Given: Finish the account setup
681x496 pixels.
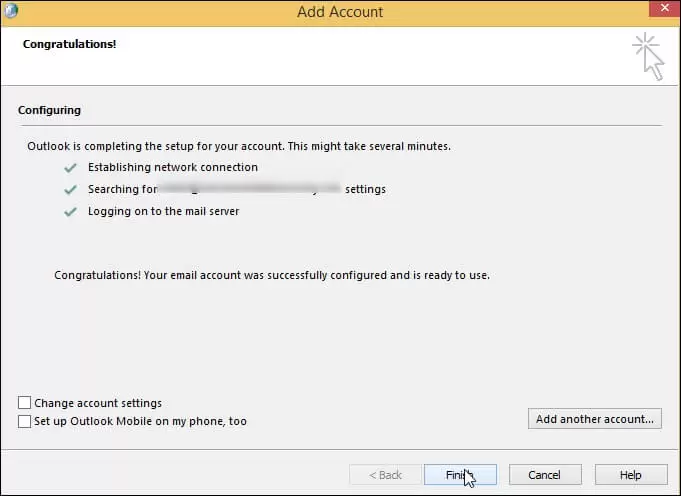Looking at the screenshot, I should [460, 475].
